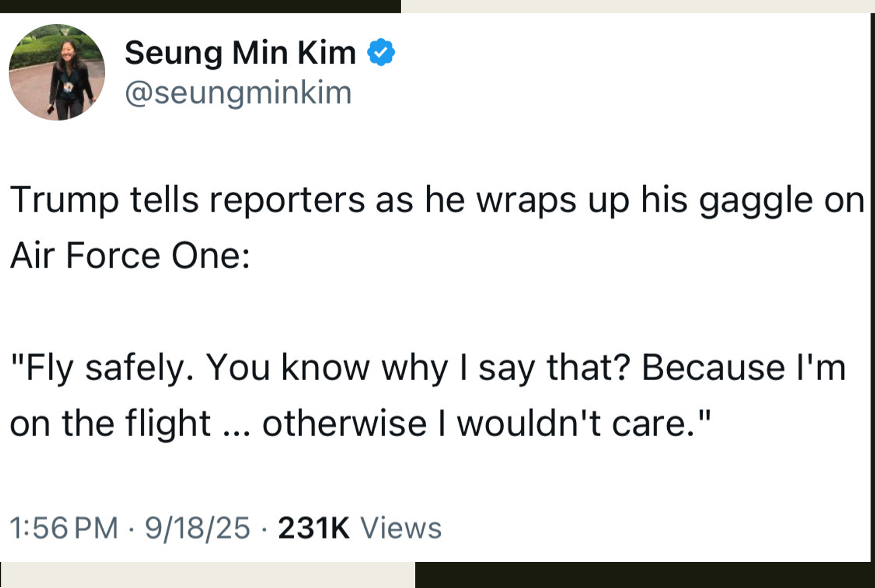This screenshot has width=875, height=588.
Task: Select the Air Force One: text
Action: pos(130,256)
